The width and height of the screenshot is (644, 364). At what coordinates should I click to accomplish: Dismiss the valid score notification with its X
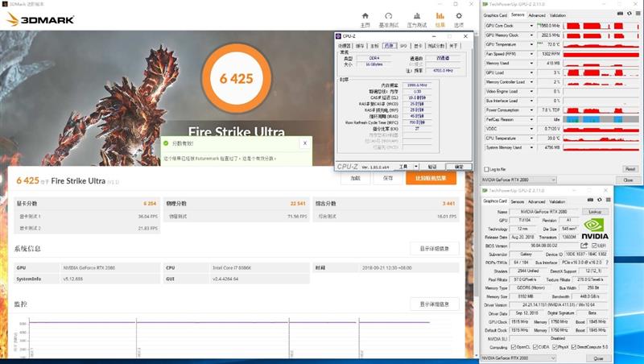tap(305, 143)
